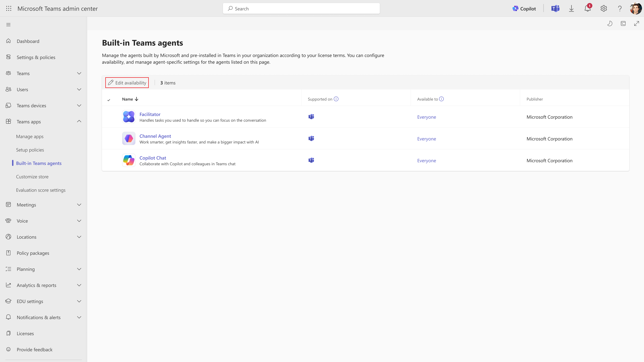
Task: Expand the Teams section chevron
Action: click(79, 73)
